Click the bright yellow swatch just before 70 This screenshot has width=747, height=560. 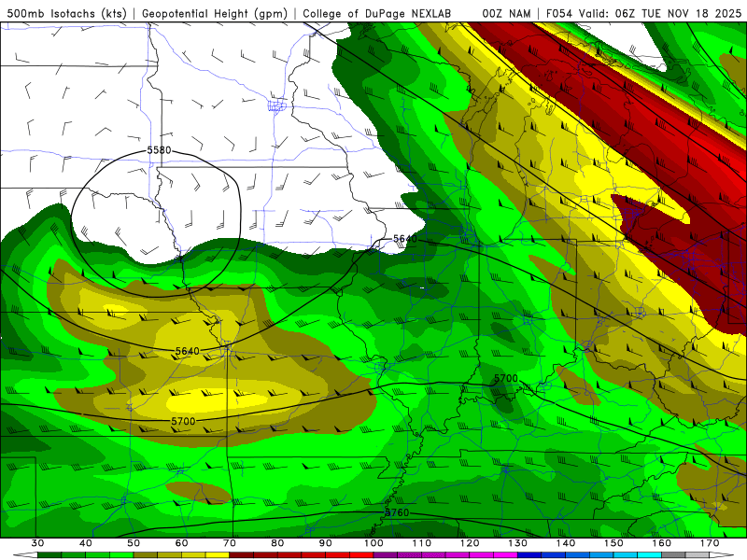tap(218, 555)
